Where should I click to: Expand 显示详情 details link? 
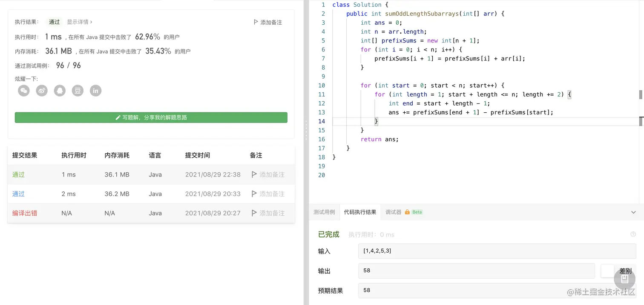pyautogui.click(x=80, y=22)
